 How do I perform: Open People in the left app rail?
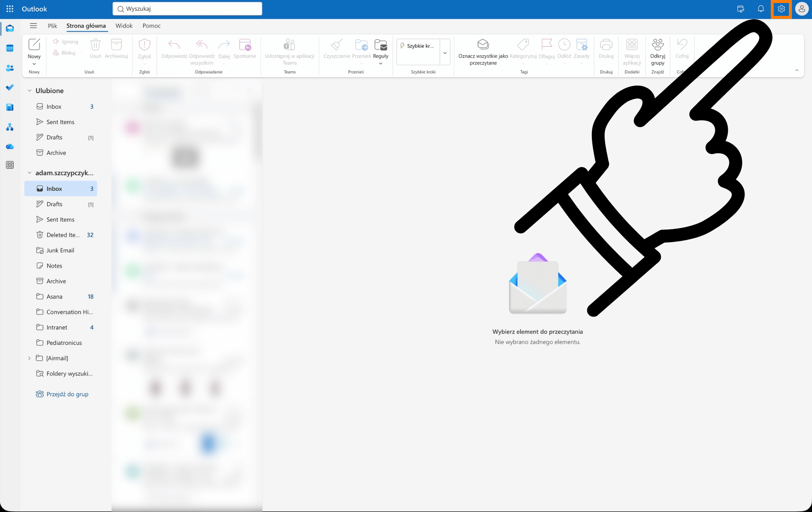coord(10,68)
